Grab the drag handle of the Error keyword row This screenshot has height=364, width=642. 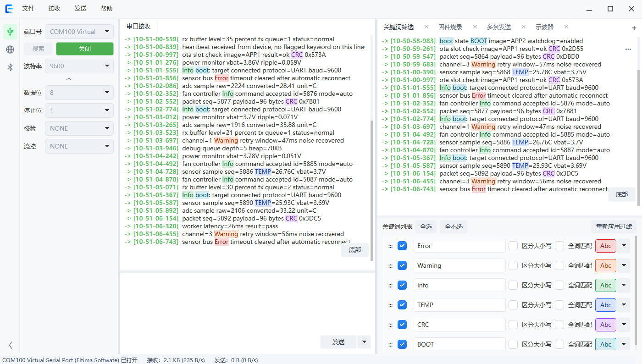[x=390, y=246]
